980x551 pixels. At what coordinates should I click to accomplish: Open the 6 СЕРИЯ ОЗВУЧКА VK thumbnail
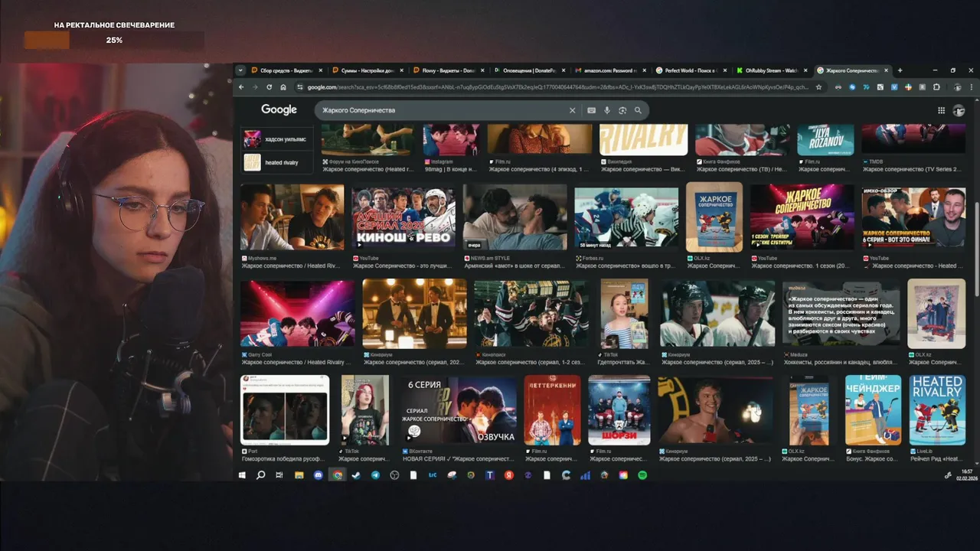pos(460,410)
